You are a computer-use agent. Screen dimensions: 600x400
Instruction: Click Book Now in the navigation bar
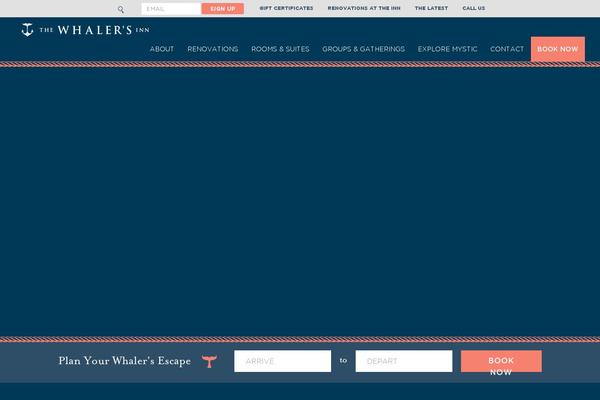tap(558, 49)
